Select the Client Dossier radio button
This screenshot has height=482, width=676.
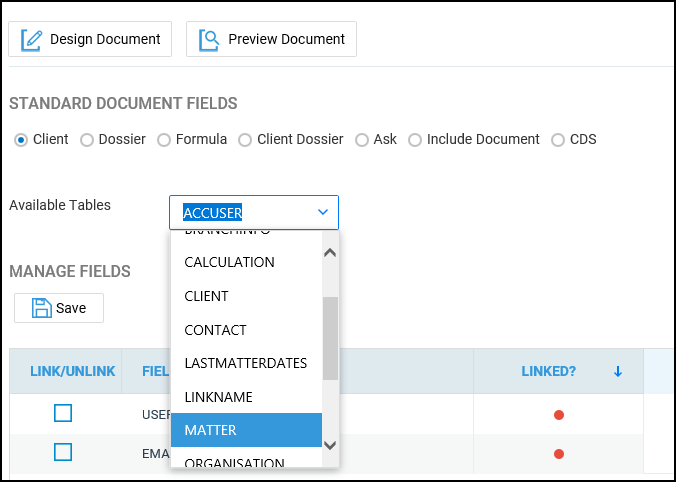[x=245, y=140]
